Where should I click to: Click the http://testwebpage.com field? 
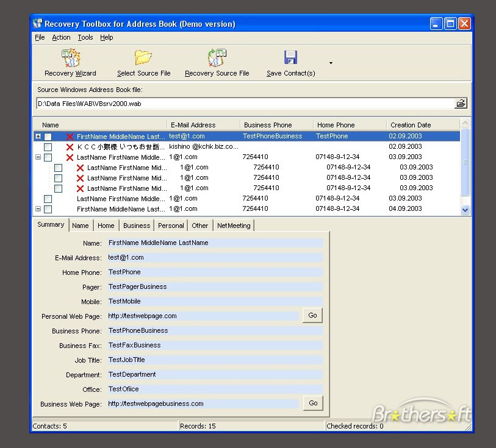click(x=203, y=316)
